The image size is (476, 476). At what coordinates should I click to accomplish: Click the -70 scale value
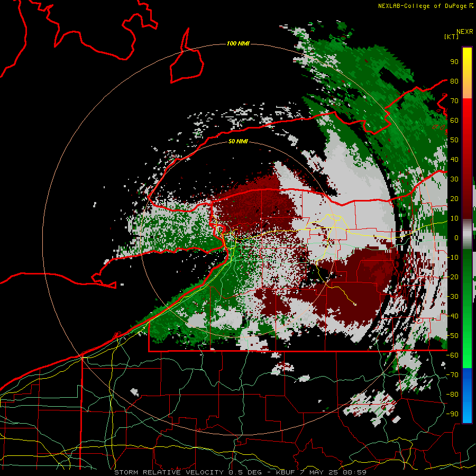[452, 375]
